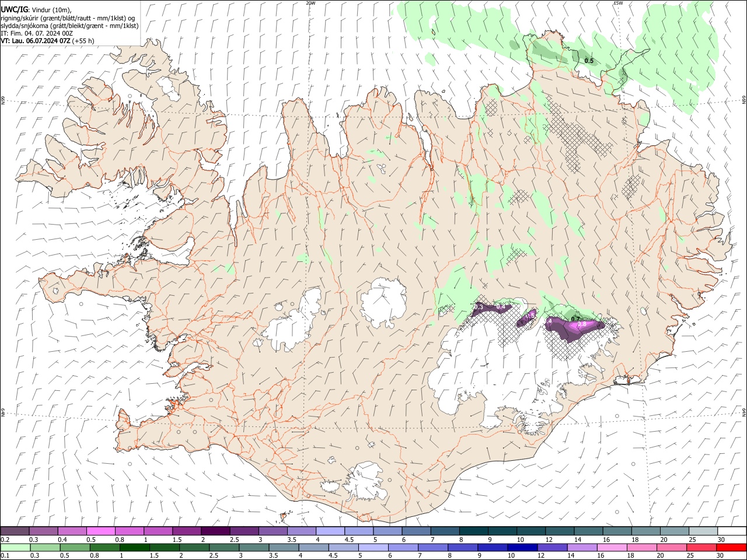Pick the pale green 0.1 rain scale swatch
This screenshot has width=747, height=560.
[15, 547]
